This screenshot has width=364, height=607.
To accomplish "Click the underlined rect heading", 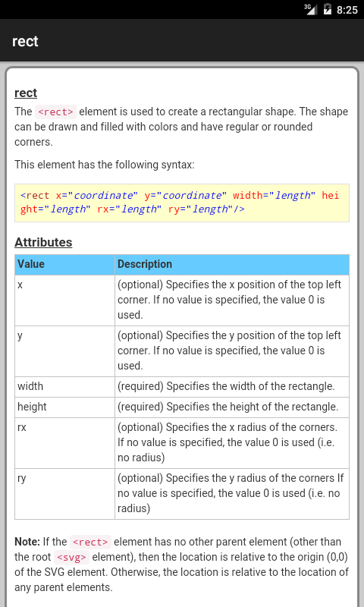I will pos(26,93).
